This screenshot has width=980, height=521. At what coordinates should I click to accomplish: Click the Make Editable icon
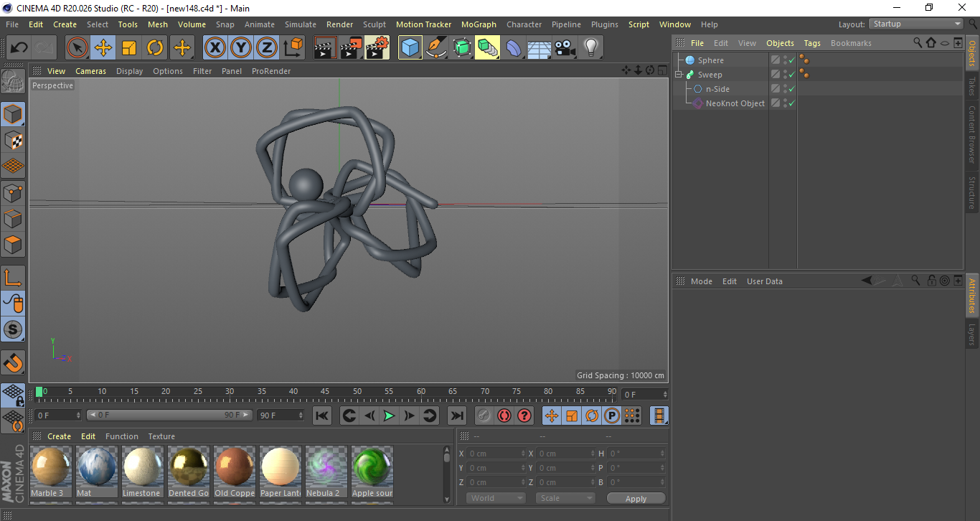click(13, 82)
